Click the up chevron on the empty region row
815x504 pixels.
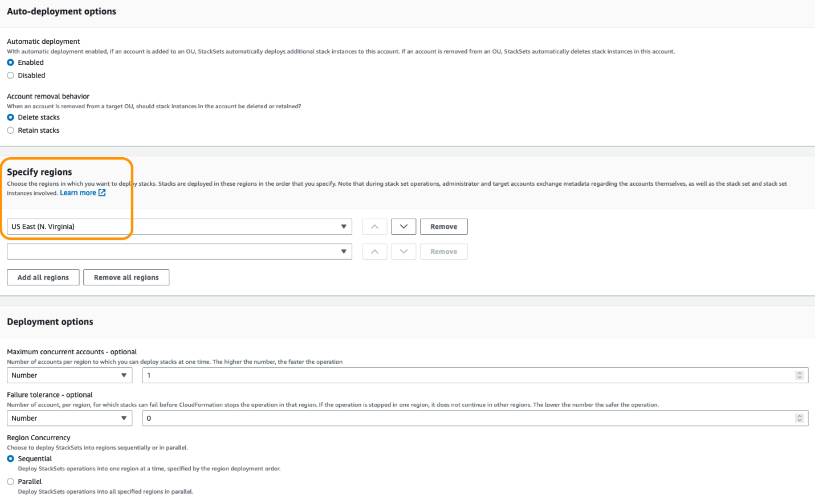point(374,251)
